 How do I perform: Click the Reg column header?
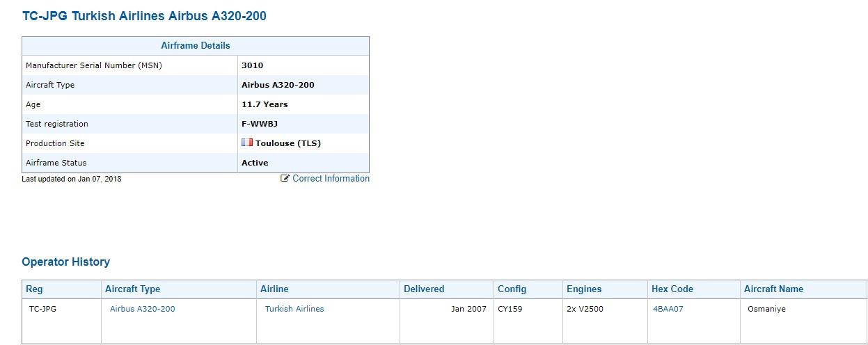61,289
